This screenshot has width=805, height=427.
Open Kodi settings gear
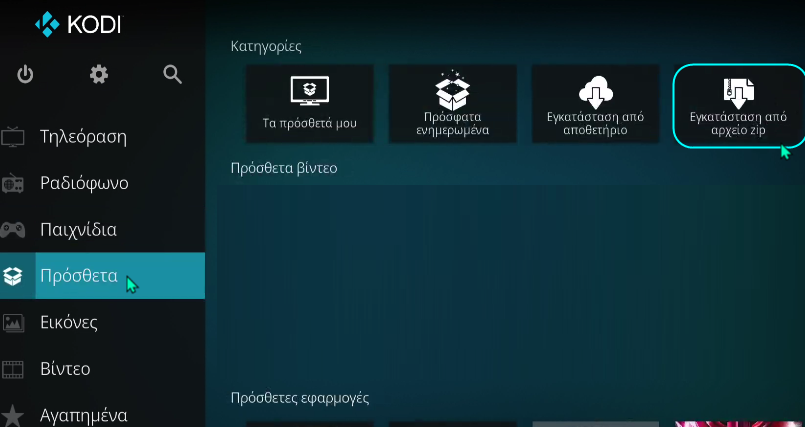99,75
